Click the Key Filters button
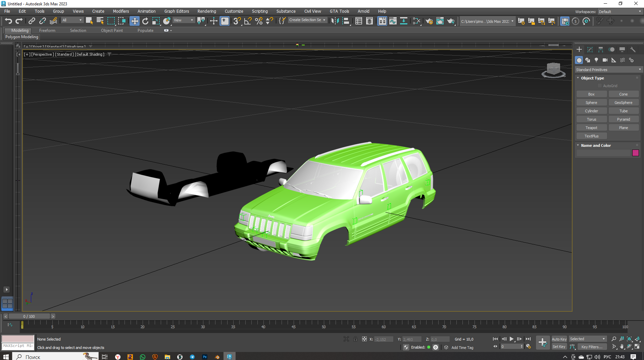Viewport: 644px width, 360px height. click(592, 347)
